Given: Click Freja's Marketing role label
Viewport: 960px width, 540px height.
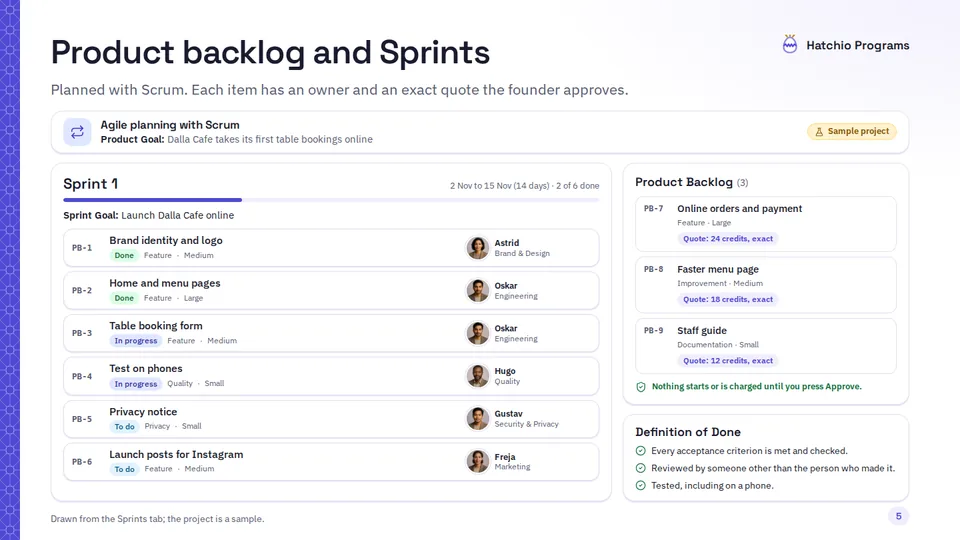Looking at the screenshot, I should click(512, 467).
